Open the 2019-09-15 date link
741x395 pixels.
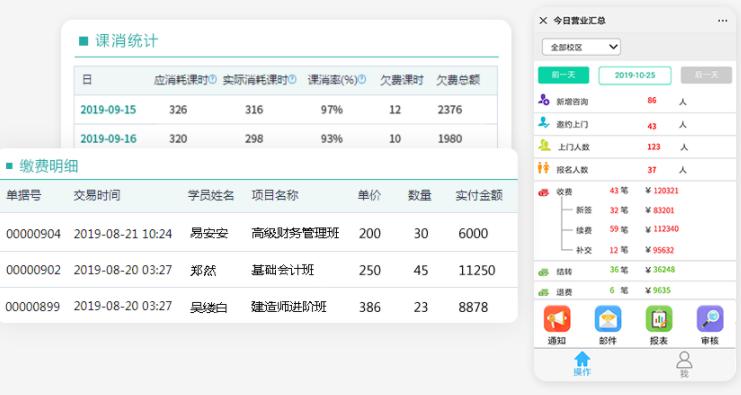click(x=108, y=110)
